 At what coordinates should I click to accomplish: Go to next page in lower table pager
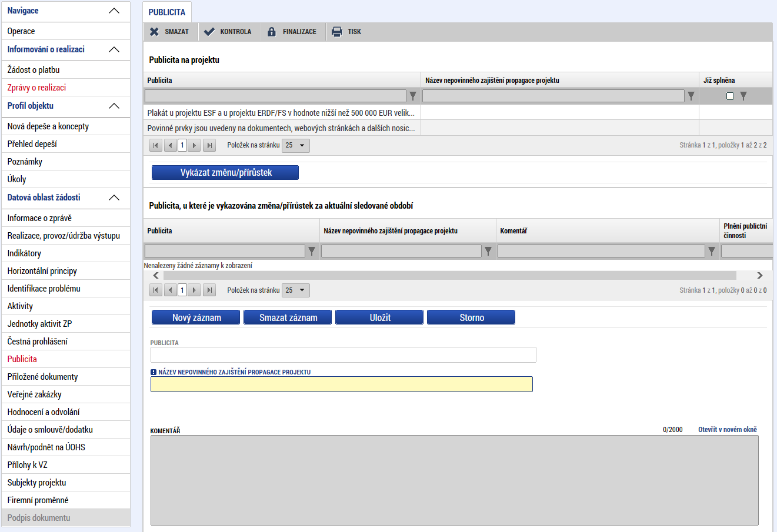coord(194,290)
